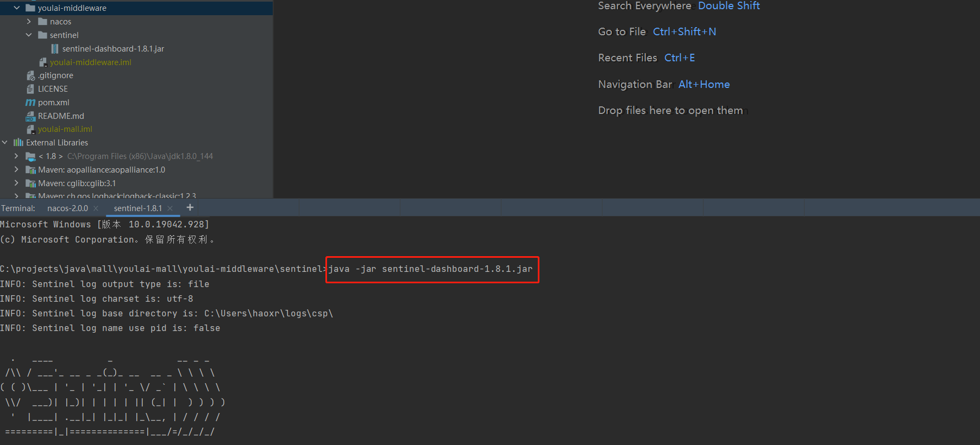
Task: Click the LICENSE file icon
Action: click(30, 89)
